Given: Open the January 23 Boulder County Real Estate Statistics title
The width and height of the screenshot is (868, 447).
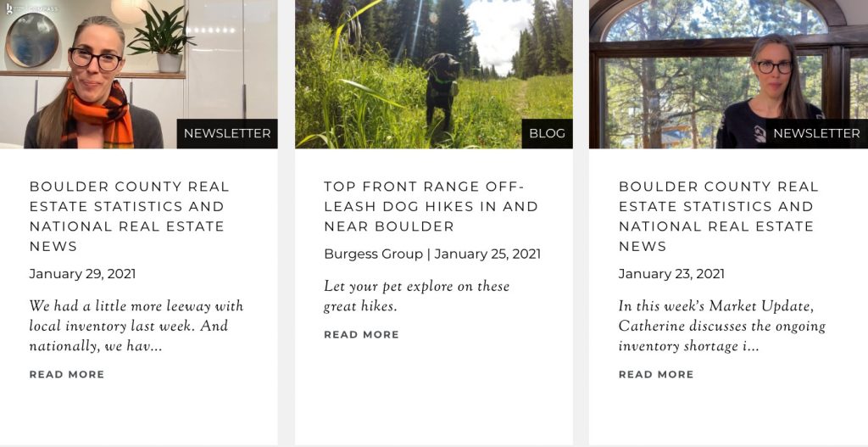Looking at the screenshot, I should pyautogui.click(x=719, y=216).
